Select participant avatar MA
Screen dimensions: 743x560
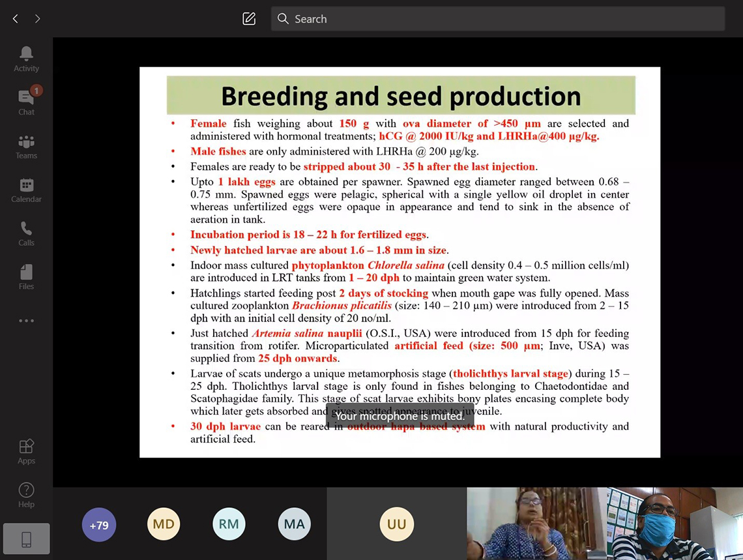[294, 524]
